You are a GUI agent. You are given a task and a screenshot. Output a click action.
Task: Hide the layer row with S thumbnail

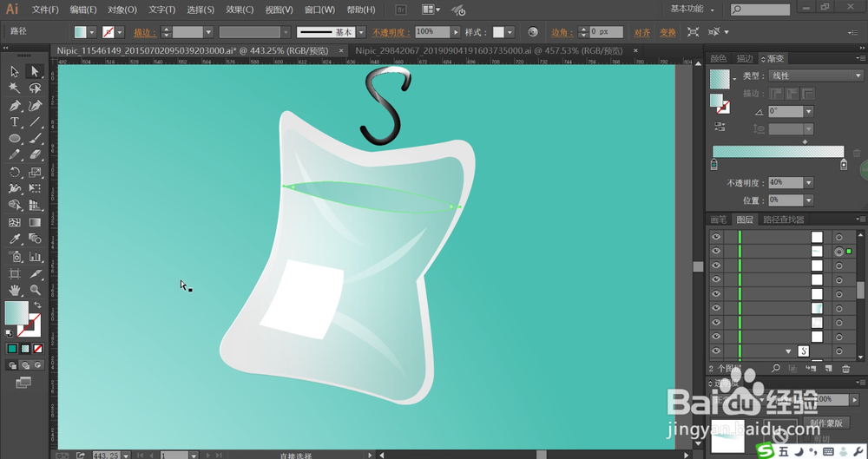716,351
